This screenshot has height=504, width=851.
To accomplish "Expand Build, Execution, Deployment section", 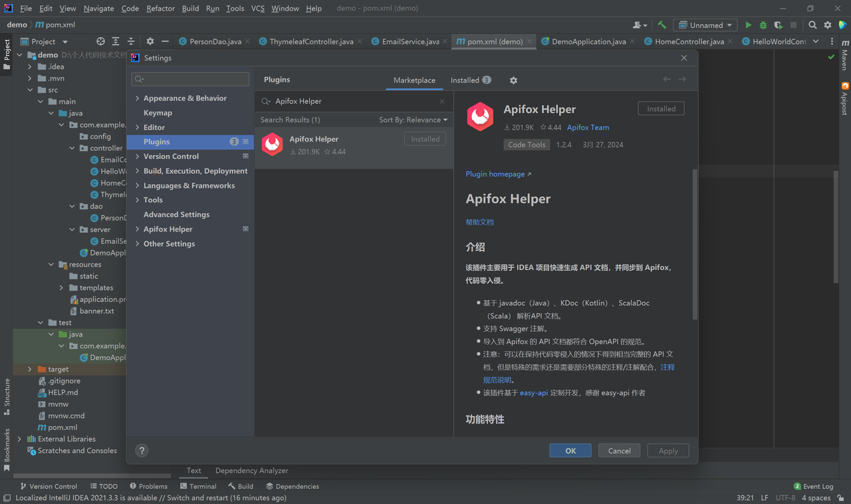I will [x=138, y=171].
